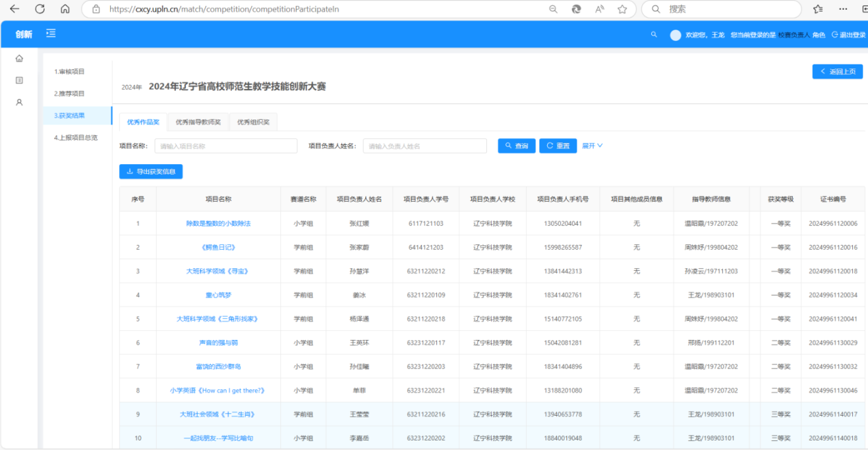Expand filters with 展开 chevron
The image size is (868, 450).
point(592,146)
